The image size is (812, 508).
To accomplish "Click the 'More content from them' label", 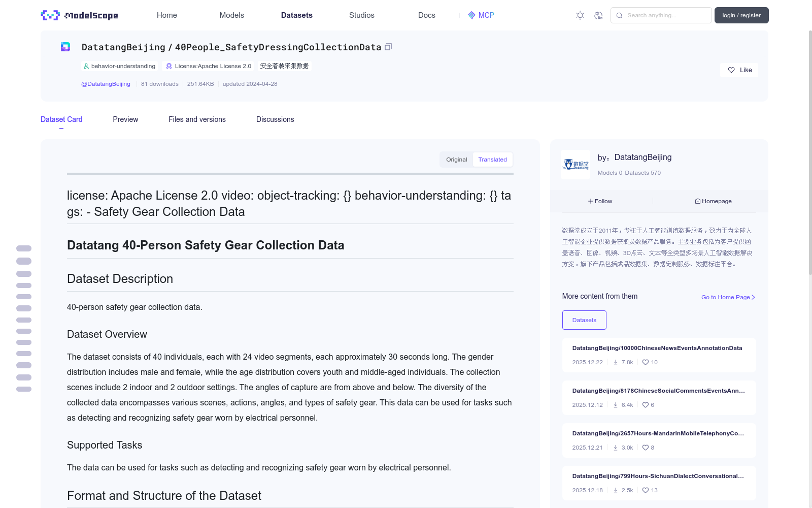I will pos(600,296).
